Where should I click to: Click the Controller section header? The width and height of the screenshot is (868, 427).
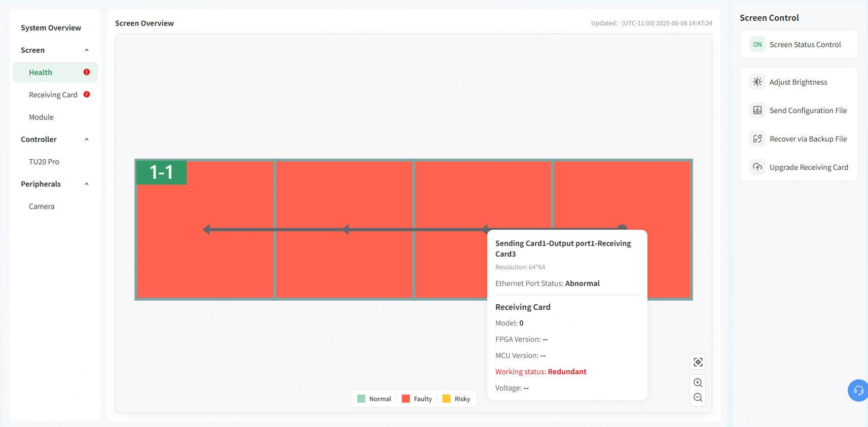coord(39,139)
